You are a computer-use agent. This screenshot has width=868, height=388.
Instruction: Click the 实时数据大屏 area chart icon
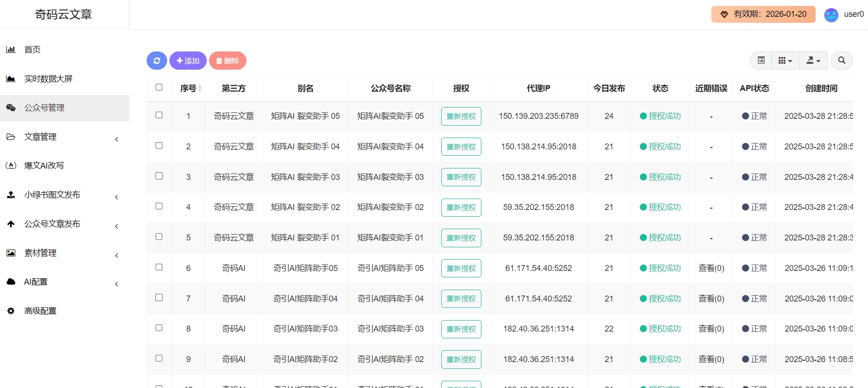tap(11, 79)
